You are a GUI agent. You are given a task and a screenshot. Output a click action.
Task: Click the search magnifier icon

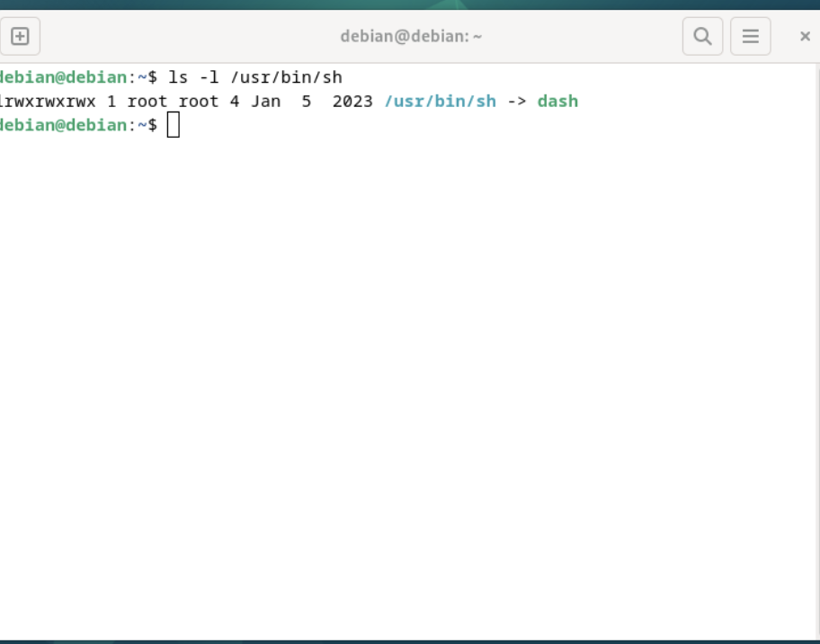pyautogui.click(x=702, y=37)
